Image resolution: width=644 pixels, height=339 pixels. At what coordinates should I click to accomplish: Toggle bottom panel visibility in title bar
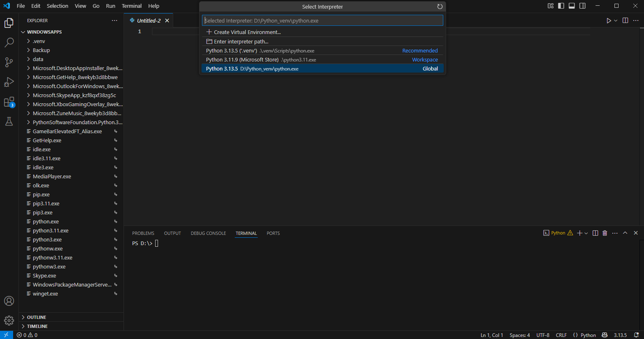pos(572,6)
